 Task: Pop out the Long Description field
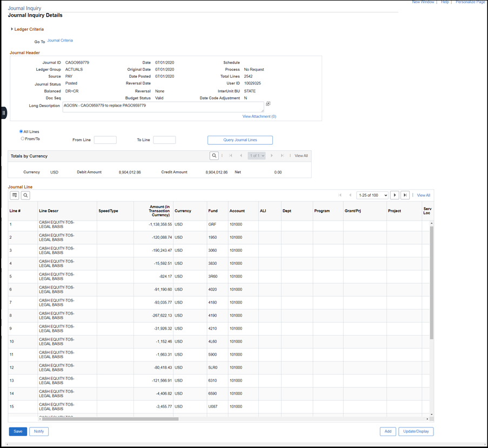point(268,104)
